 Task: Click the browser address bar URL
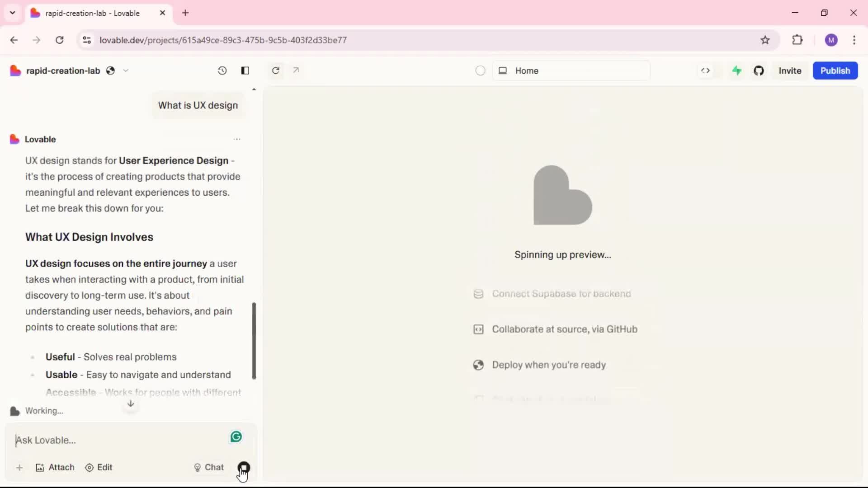click(223, 40)
